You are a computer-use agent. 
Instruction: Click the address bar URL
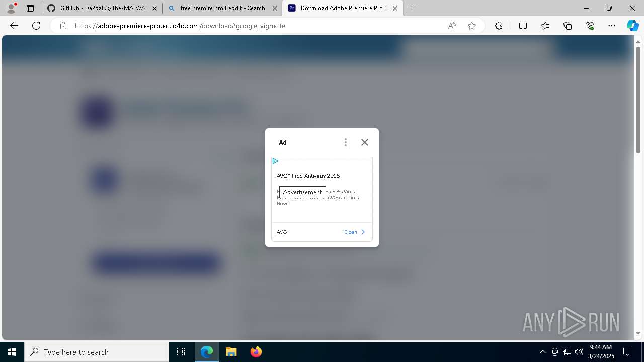[x=180, y=26]
